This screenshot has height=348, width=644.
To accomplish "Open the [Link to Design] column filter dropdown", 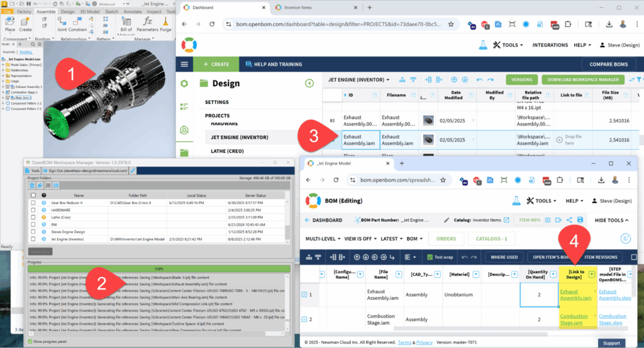I will 592,274.
